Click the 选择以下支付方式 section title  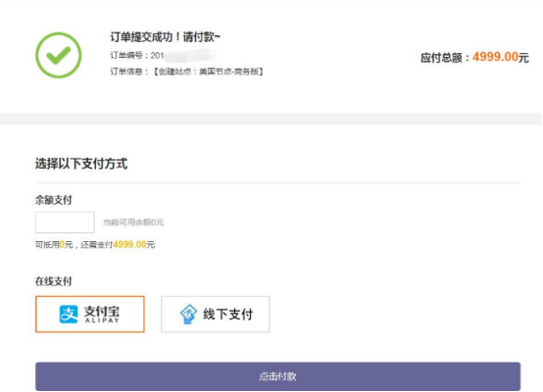click(x=81, y=164)
